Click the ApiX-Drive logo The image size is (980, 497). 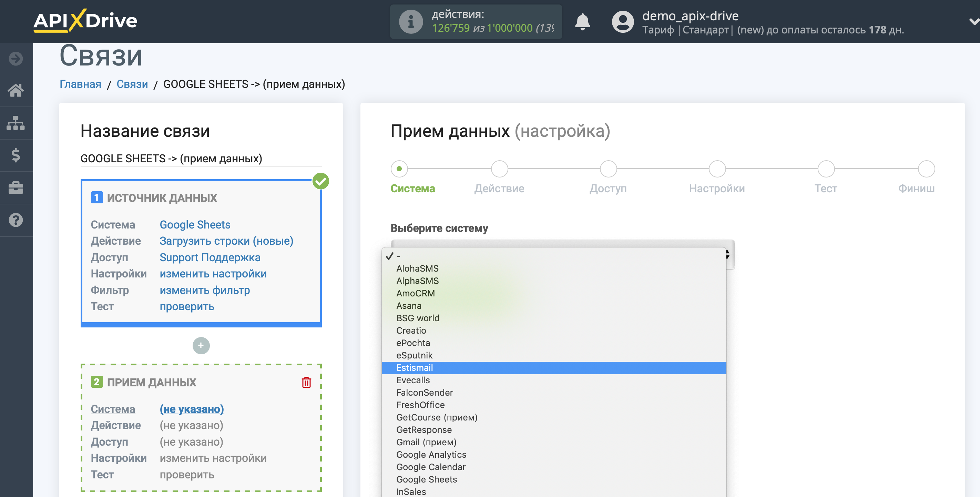pyautogui.click(x=85, y=21)
